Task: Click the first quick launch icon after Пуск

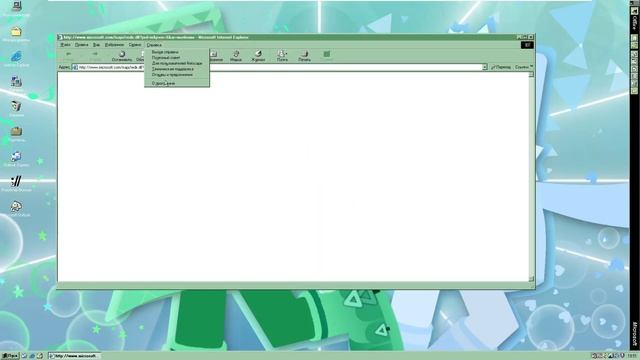Action: pos(24,356)
